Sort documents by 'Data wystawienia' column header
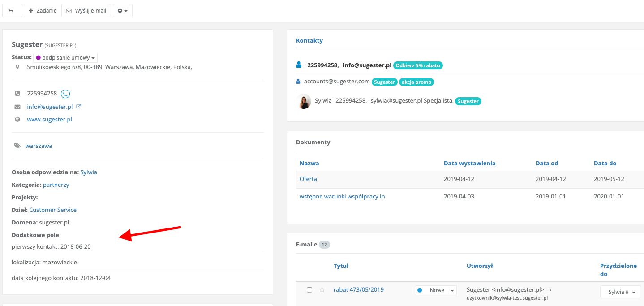The image size is (644, 306). (469, 164)
